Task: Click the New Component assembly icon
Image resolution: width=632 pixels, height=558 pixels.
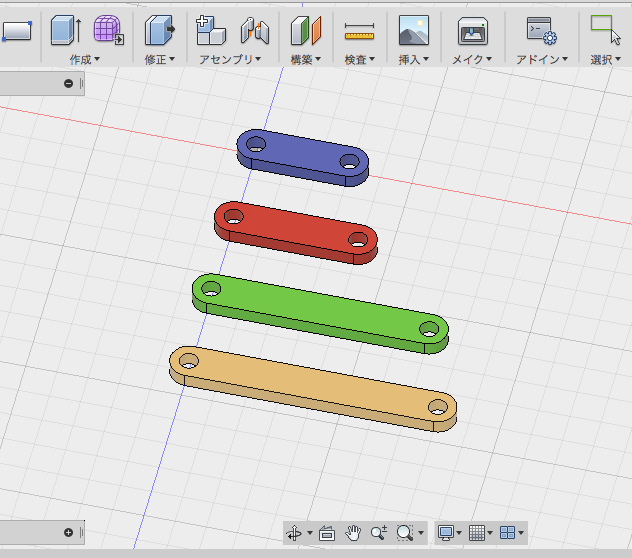Action: click(210, 30)
